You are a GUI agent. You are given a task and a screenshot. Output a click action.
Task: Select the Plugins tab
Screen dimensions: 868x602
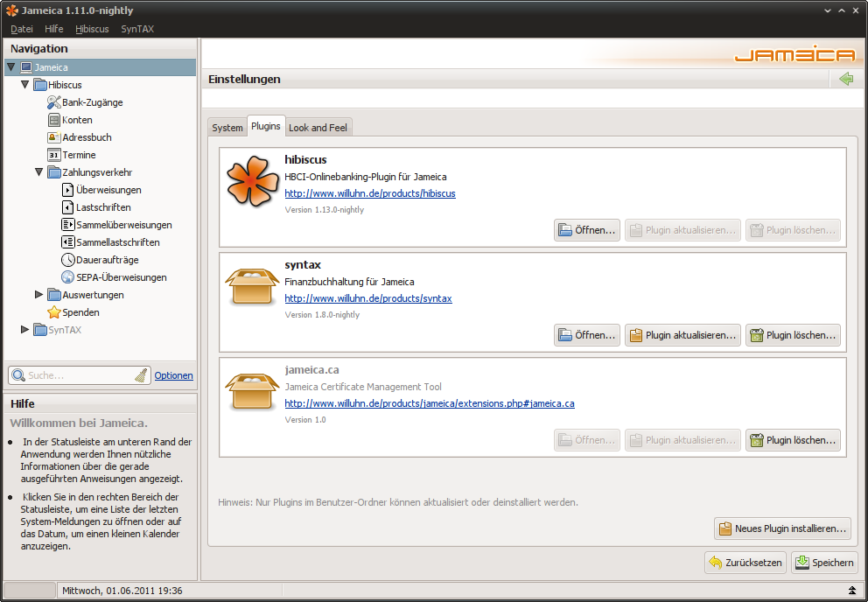pyautogui.click(x=266, y=126)
